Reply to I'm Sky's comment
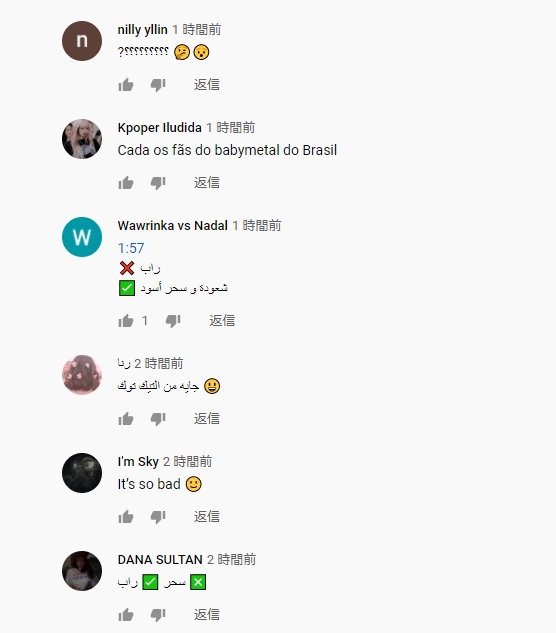This screenshot has height=633, width=556. 207,516
